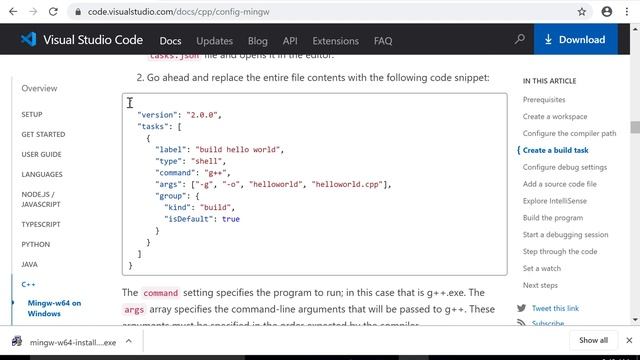Jump to Add a source code file
This screenshot has height=360, width=640.
click(x=560, y=184)
